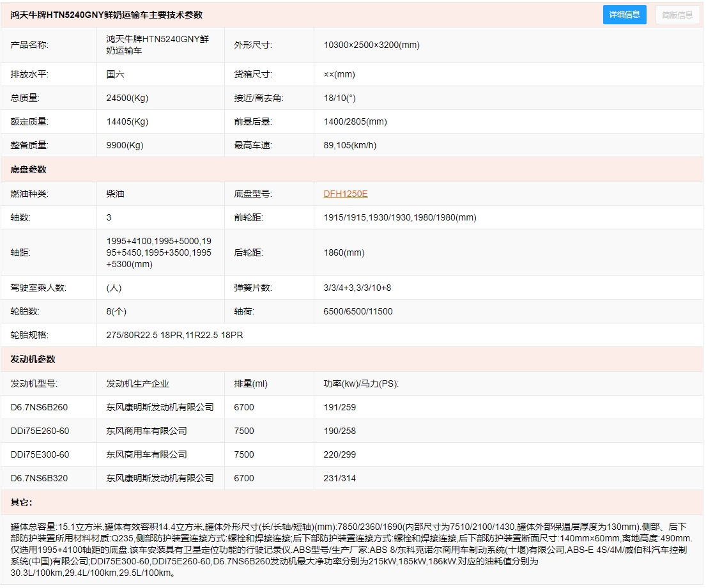Screen dimensions: 706x588
Task: Click the 发动机型号 column header
Action: (x=34, y=383)
